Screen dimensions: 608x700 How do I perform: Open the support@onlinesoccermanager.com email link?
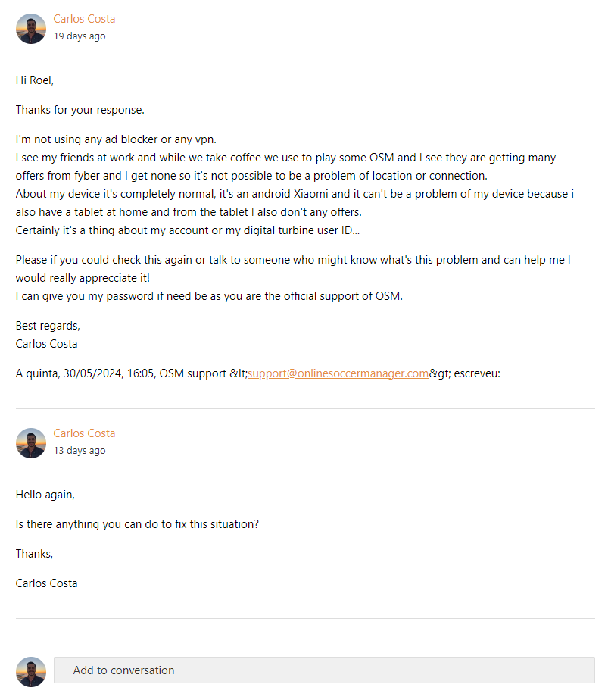[x=338, y=373]
